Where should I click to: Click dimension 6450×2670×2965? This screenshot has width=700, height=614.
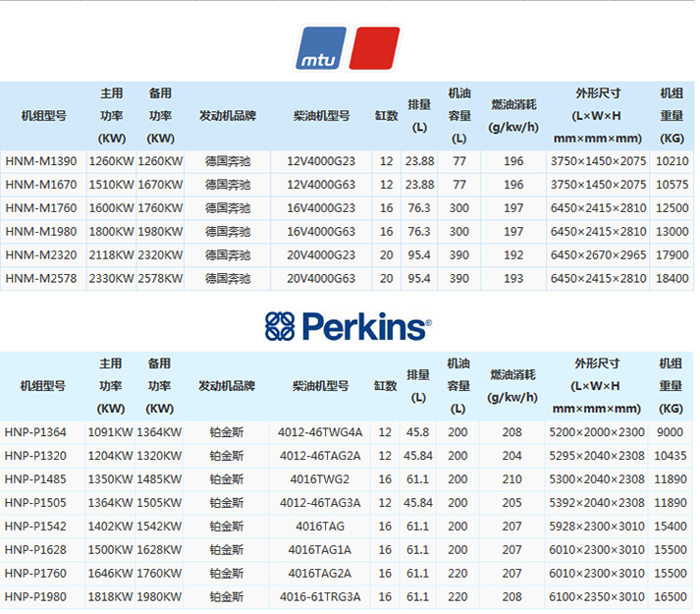pyautogui.click(x=598, y=255)
